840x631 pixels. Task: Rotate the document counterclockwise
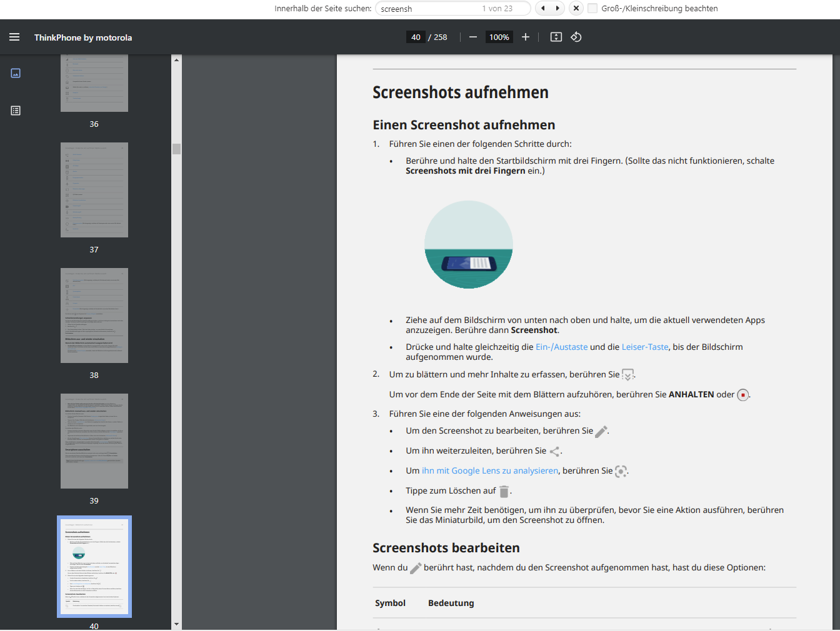(576, 37)
